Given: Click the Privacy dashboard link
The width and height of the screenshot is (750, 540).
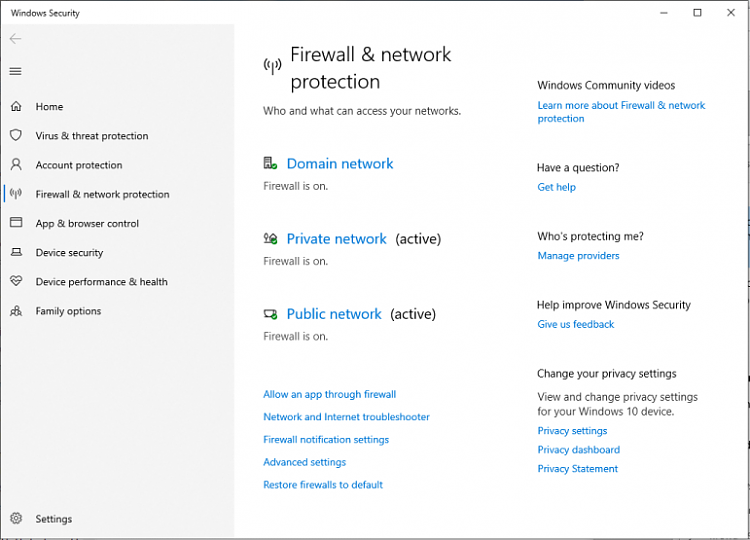Looking at the screenshot, I should 578,450.
